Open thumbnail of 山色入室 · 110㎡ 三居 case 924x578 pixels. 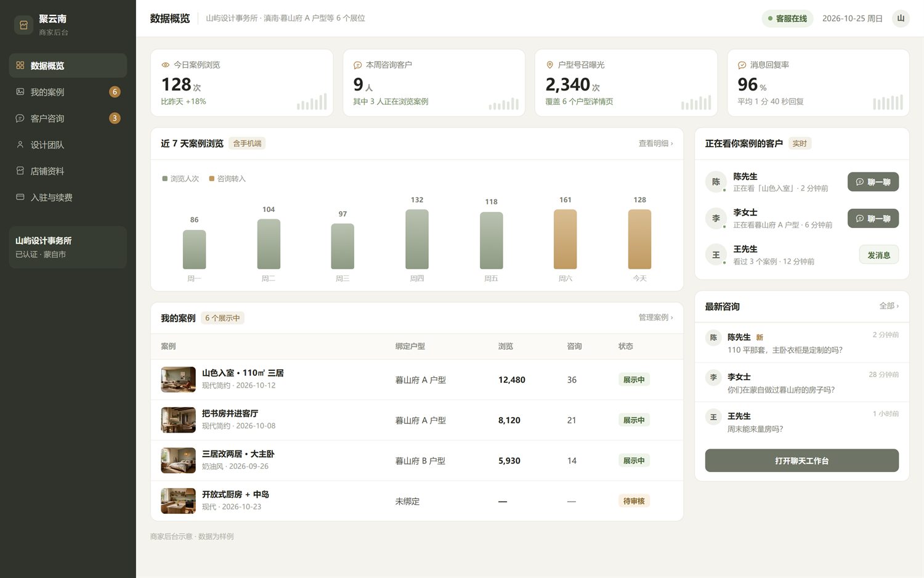178,380
